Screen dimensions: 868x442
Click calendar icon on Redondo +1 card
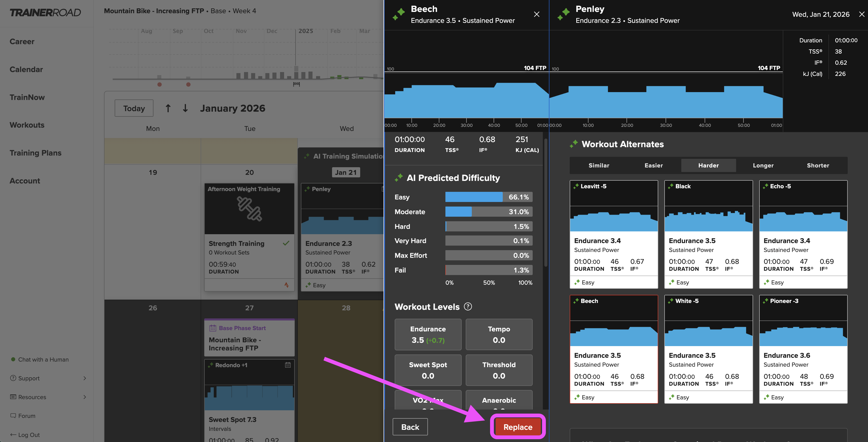tap(288, 365)
